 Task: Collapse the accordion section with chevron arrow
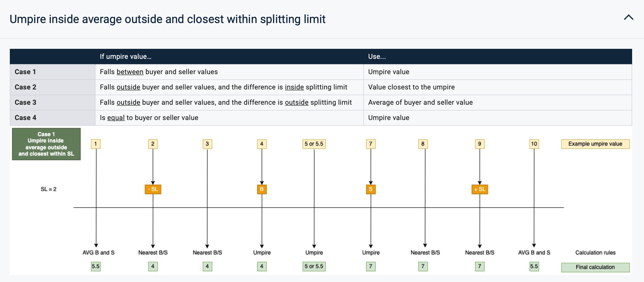pos(628,18)
